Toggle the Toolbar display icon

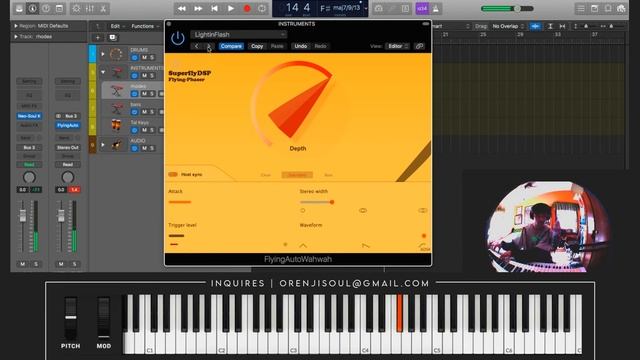(x=60, y=9)
